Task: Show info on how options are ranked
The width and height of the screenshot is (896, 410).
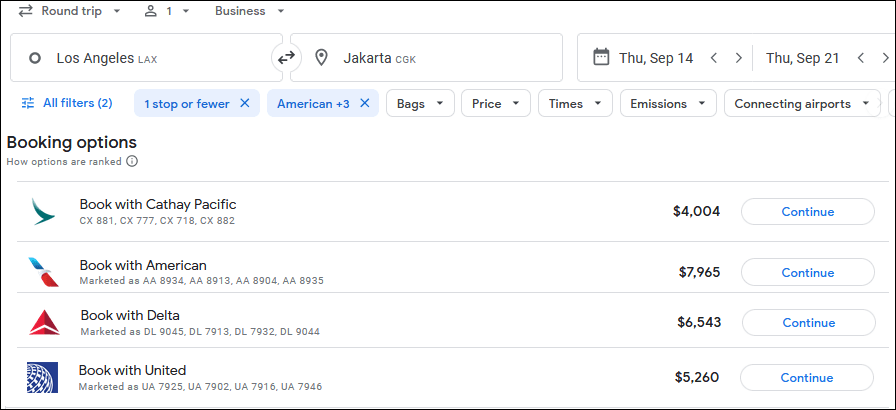Action: tap(132, 162)
